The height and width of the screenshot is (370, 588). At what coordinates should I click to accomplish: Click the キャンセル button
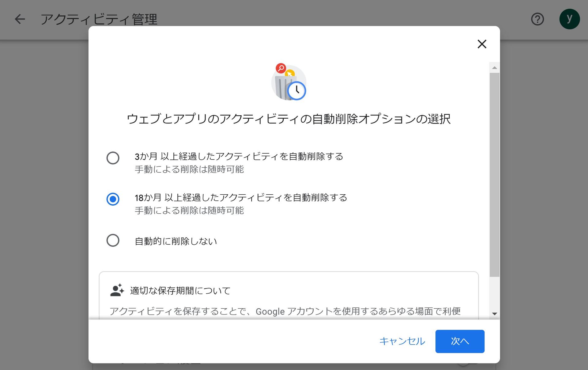[x=402, y=341]
